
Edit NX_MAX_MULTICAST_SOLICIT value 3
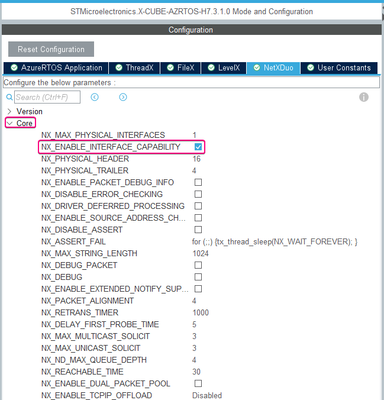[x=194, y=336]
